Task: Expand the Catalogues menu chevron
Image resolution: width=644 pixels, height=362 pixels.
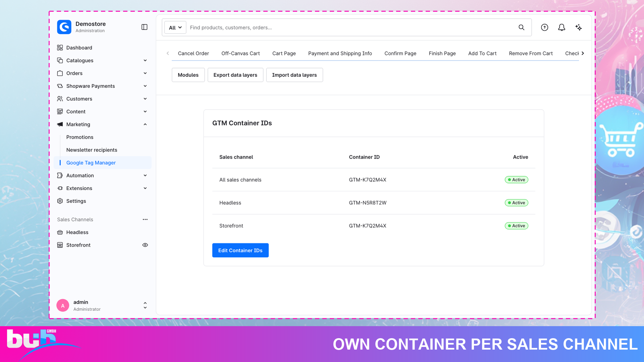Action: (x=145, y=60)
